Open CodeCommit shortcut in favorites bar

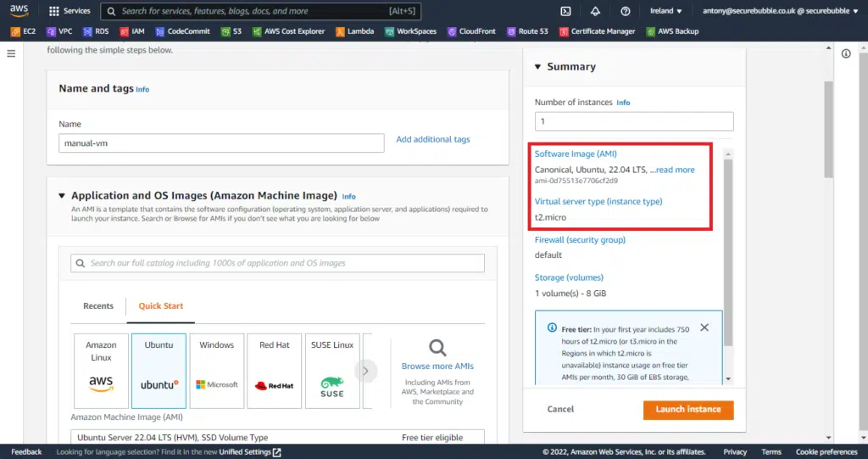click(183, 31)
